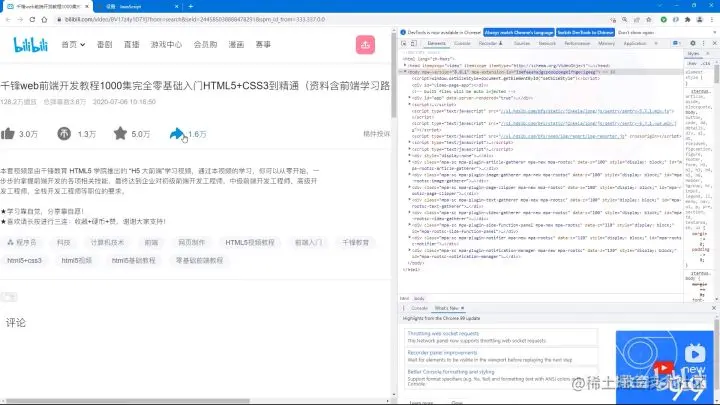Image resolution: width=720 pixels, height=405 pixels.
Task: Click the blue share arrow icon
Action: click(x=177, y=134)
